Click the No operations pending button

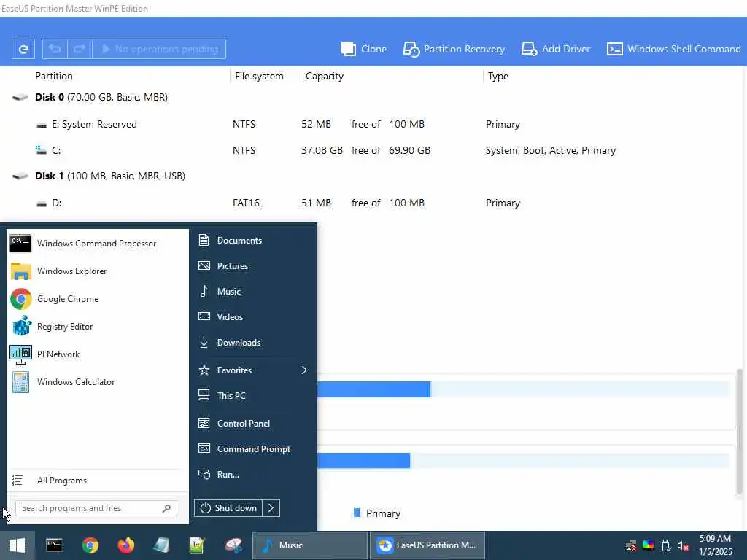point(159,49)
